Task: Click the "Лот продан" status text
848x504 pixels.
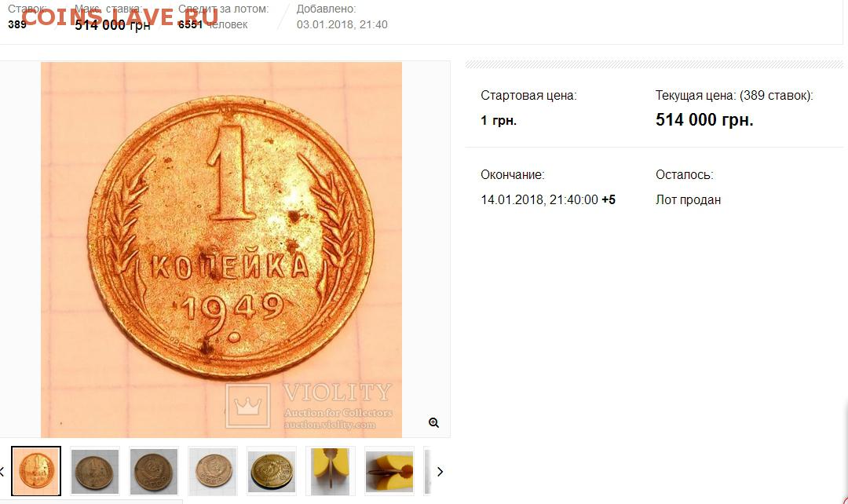Action: 688,199
